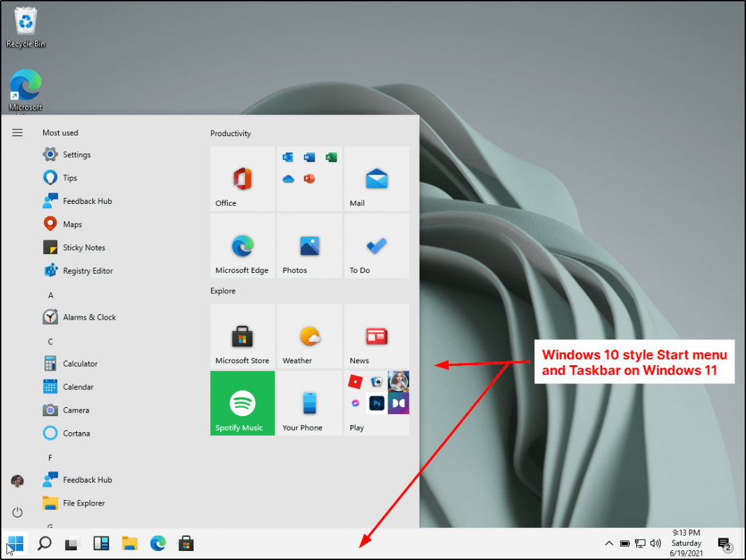This screenshot has width=746, height=560.
Task: Click the Power button in Start menu
Action: click(17, 513)
